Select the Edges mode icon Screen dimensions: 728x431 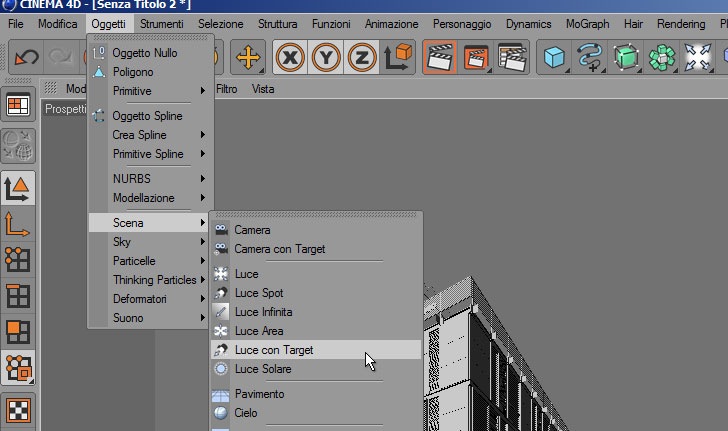coord(18,296)
